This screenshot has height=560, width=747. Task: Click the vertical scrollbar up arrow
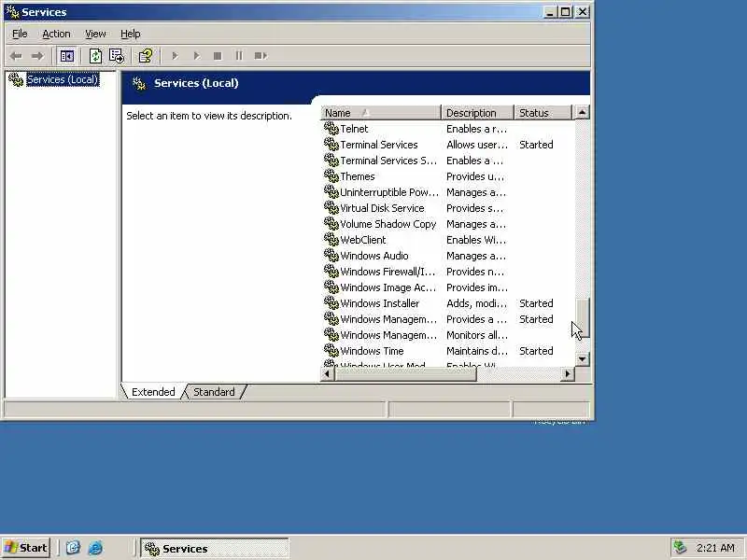582,112
